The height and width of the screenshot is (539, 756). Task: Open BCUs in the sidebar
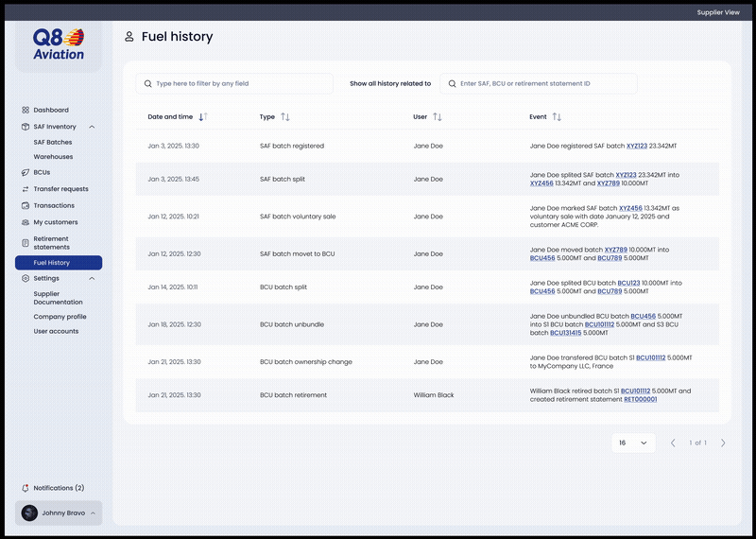tap(42, 172)
